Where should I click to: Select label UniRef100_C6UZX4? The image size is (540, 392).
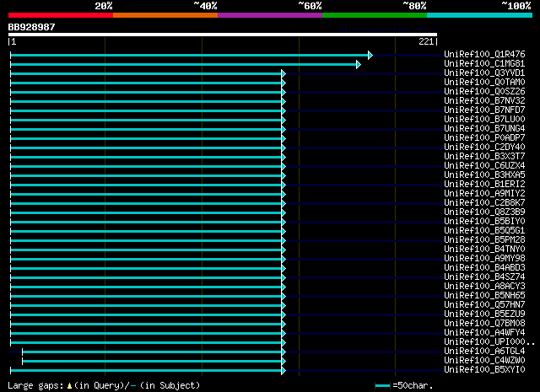tap(484, 165)
